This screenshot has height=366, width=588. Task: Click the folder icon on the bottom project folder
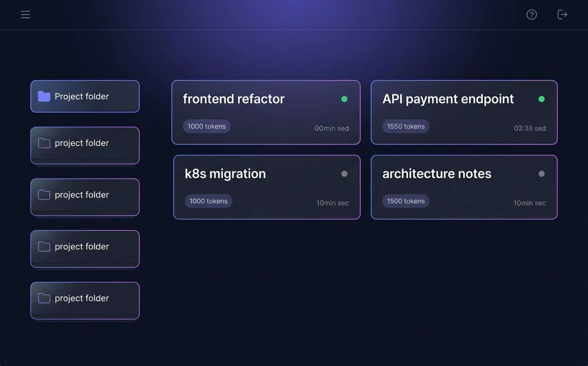(43, 298)
